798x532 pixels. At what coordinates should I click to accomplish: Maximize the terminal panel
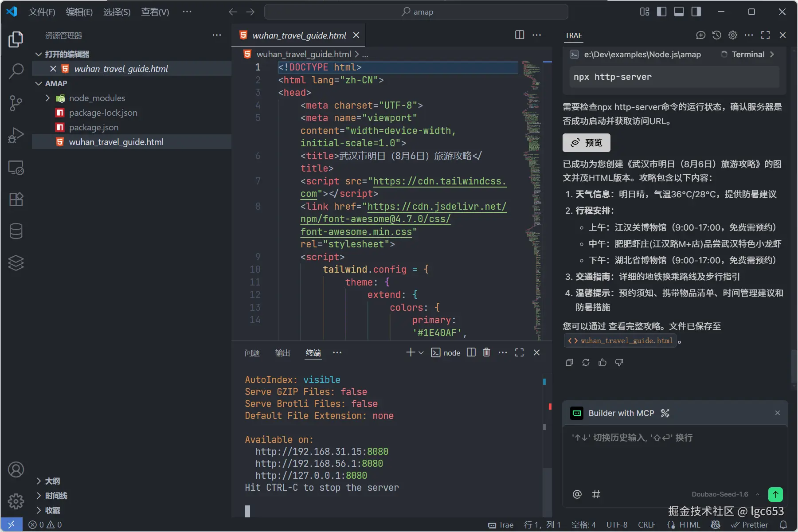point(519,352)
